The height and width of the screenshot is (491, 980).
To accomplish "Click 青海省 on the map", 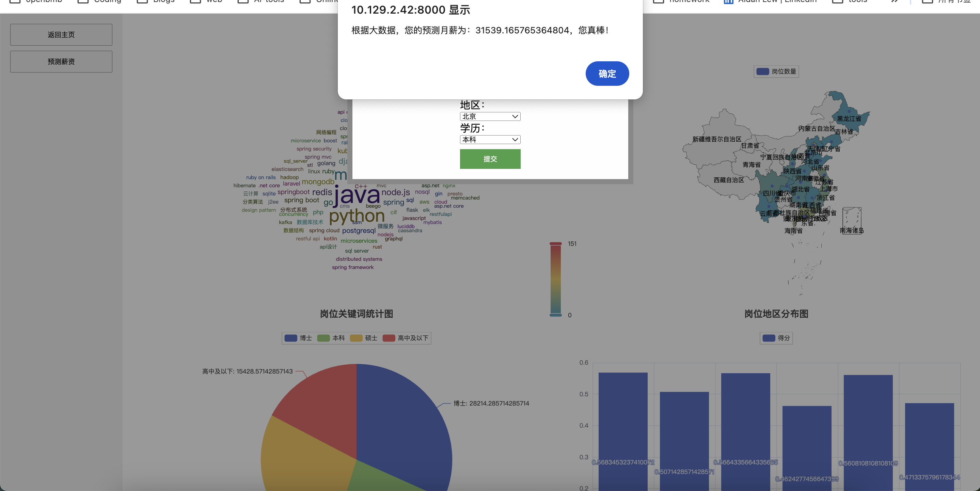I will (752, 165).
